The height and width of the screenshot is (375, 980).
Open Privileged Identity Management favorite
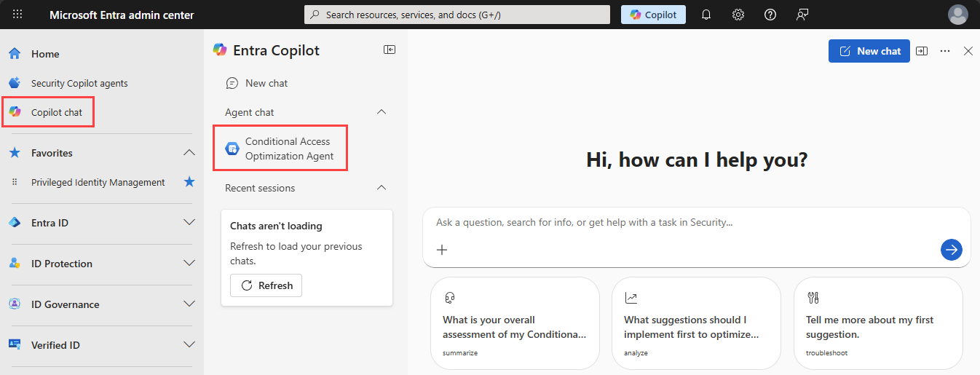click(x=98, y=182)
